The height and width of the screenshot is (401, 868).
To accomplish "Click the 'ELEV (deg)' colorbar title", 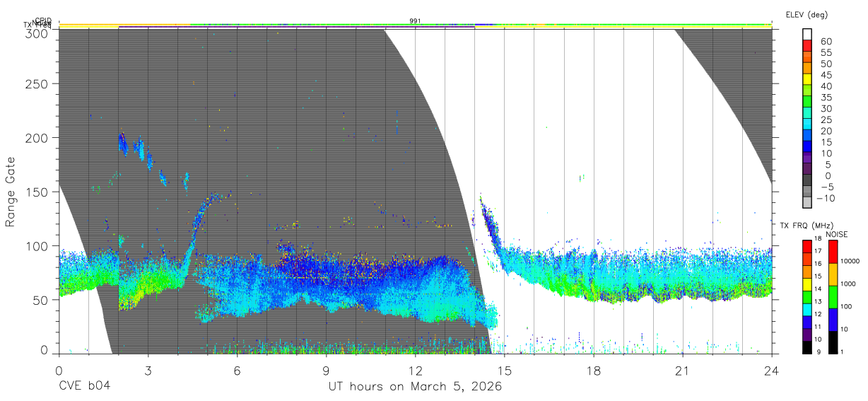I will 807,14.
